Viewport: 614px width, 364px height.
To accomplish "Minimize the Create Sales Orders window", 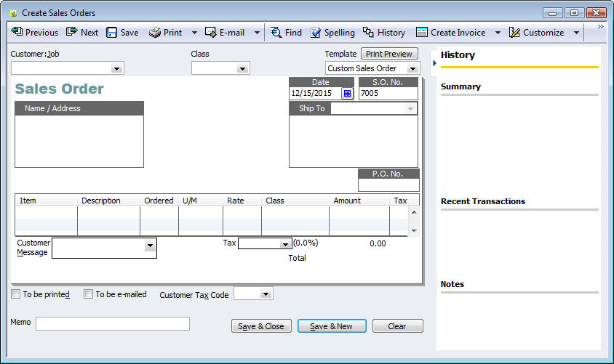I will coord(552,13).
